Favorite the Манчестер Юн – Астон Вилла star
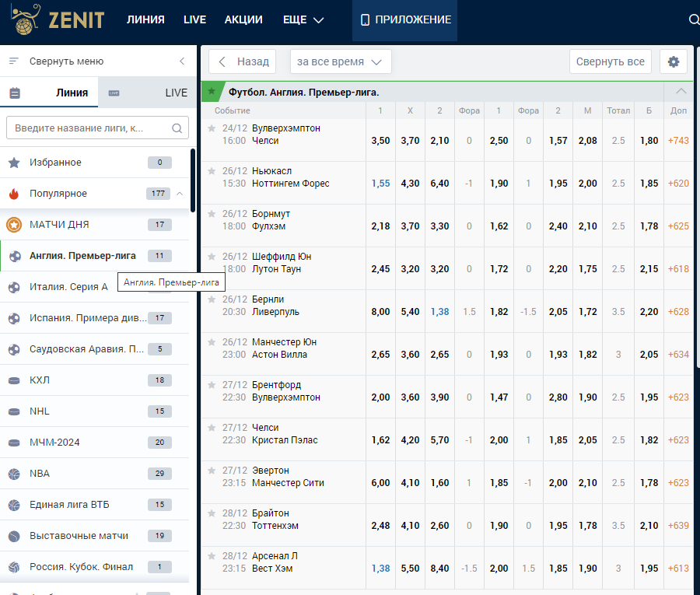The width and height of the screenshot is (700, 595). click(x=212, y=342)
